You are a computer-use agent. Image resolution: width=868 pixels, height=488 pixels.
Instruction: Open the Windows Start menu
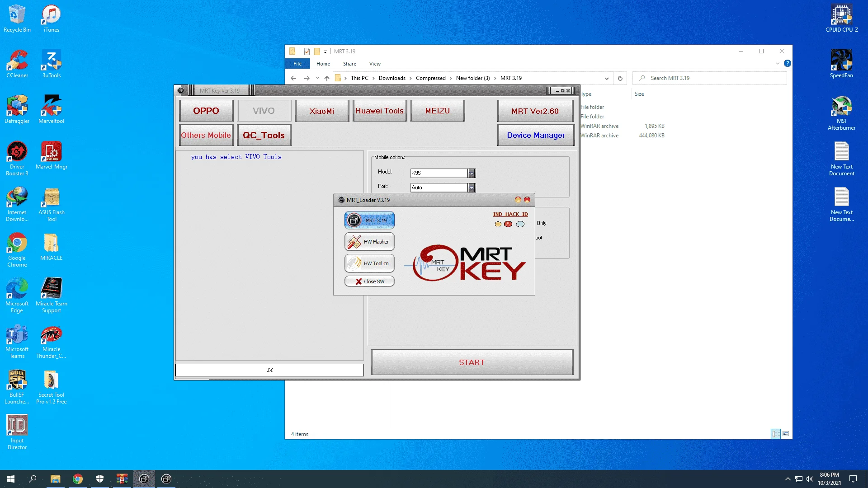point(11,479)
